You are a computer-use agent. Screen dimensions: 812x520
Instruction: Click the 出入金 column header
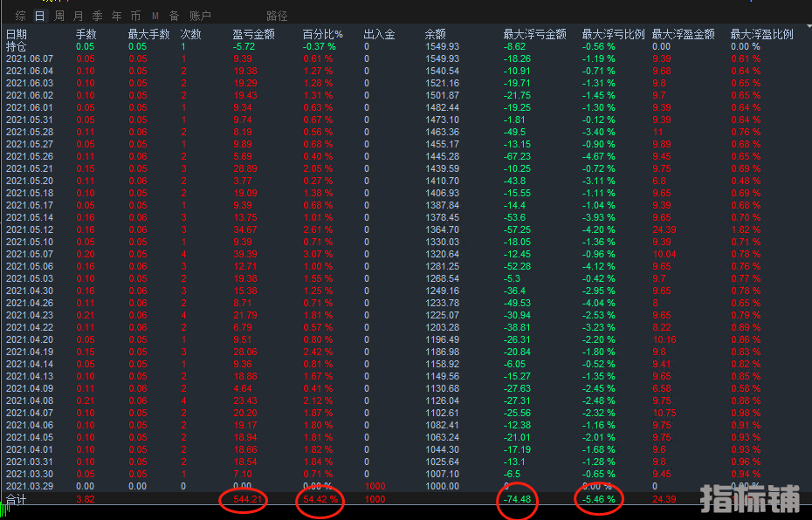coord(379,34)
